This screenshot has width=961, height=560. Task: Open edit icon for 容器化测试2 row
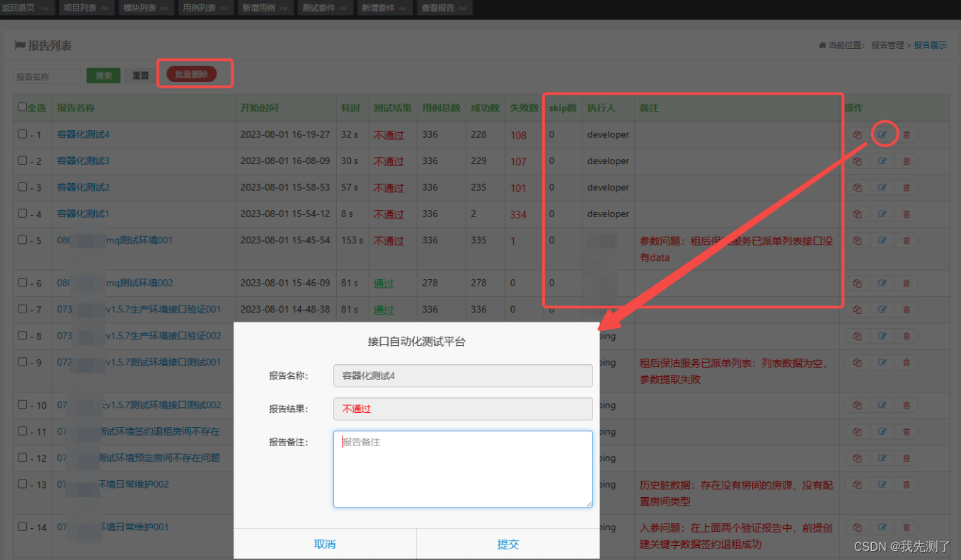coord(882,187)
